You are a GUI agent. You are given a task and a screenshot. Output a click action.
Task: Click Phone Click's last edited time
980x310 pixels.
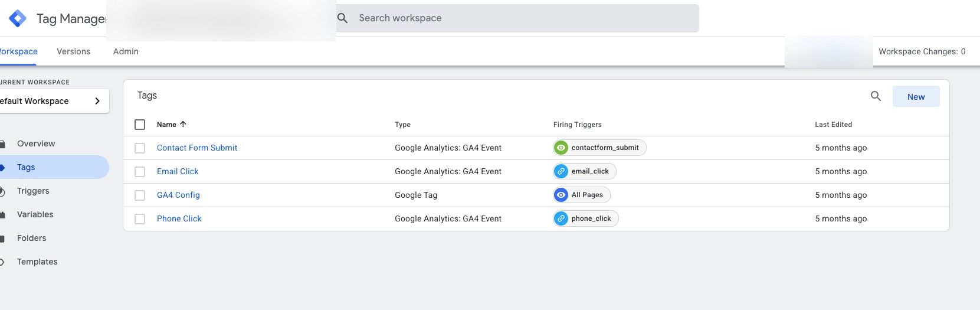point(841,218)
